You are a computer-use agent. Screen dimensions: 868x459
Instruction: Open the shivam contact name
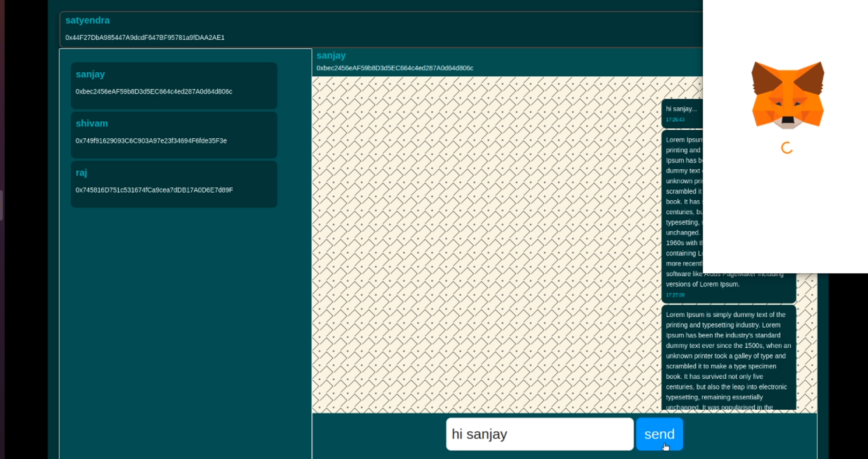pos(91,123)
